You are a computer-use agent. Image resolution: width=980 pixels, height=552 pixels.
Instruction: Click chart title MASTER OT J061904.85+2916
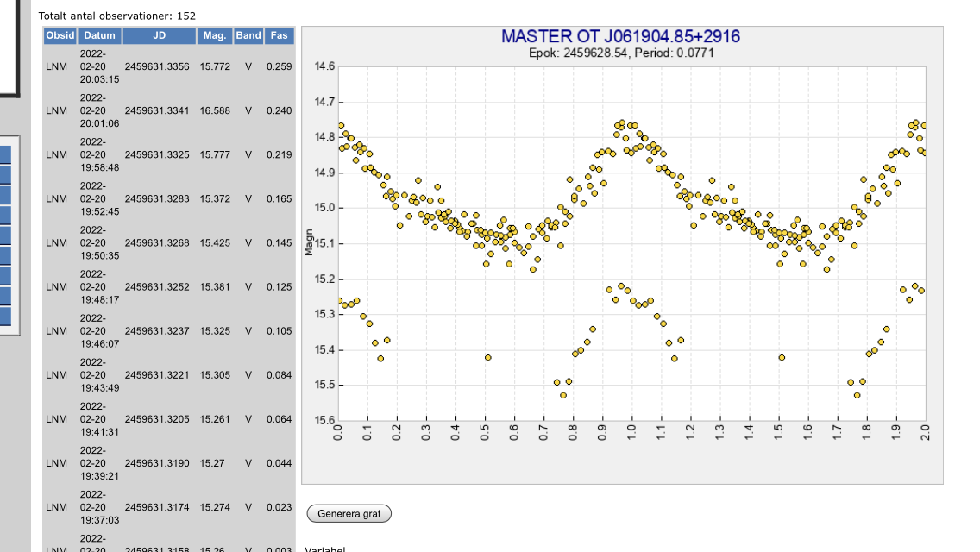coord(620,36)
